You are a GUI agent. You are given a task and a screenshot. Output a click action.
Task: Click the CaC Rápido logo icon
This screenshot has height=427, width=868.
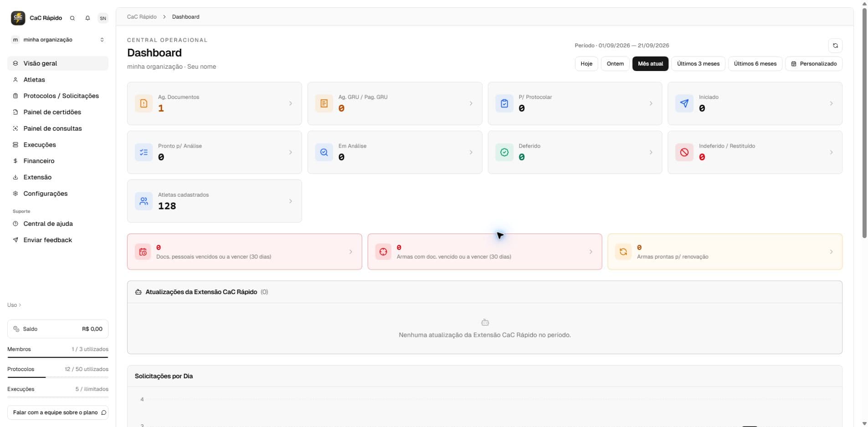point(18,18)
